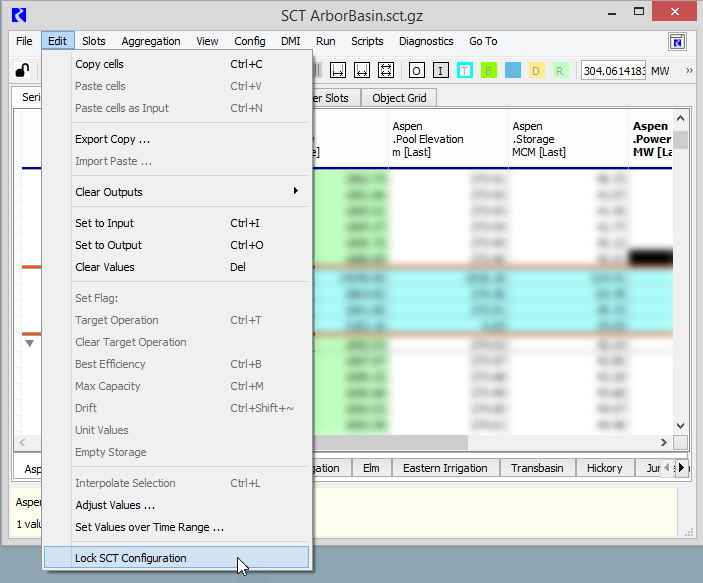703x583 pixels.
Task: Select Lock SCT Configuration menu entry
Action: (131, 558)
